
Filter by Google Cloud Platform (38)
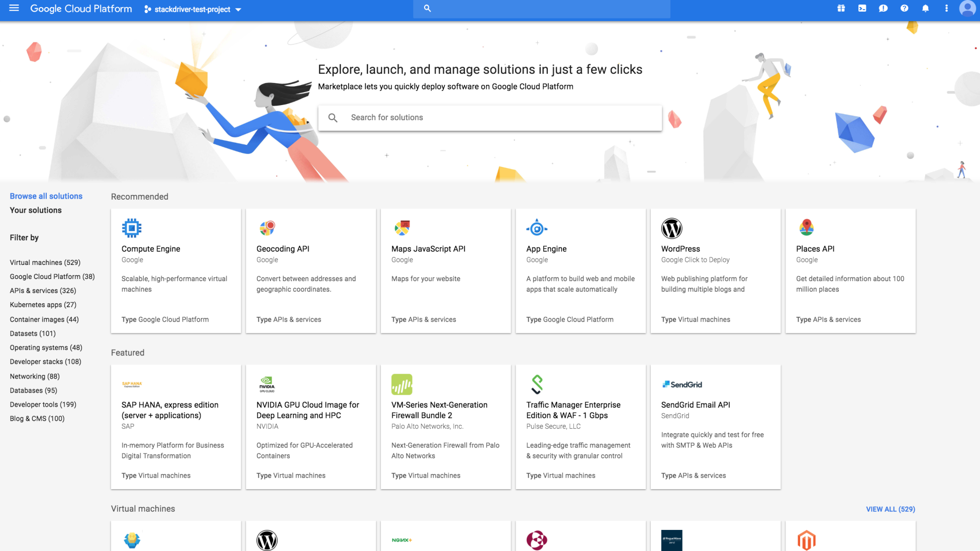pos(52,277)
